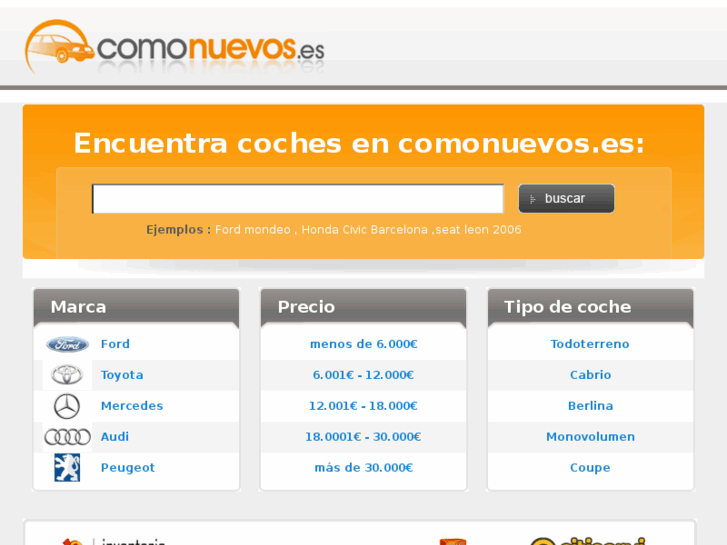Click the Audi rings logo icon

click(x=67, y=437)
